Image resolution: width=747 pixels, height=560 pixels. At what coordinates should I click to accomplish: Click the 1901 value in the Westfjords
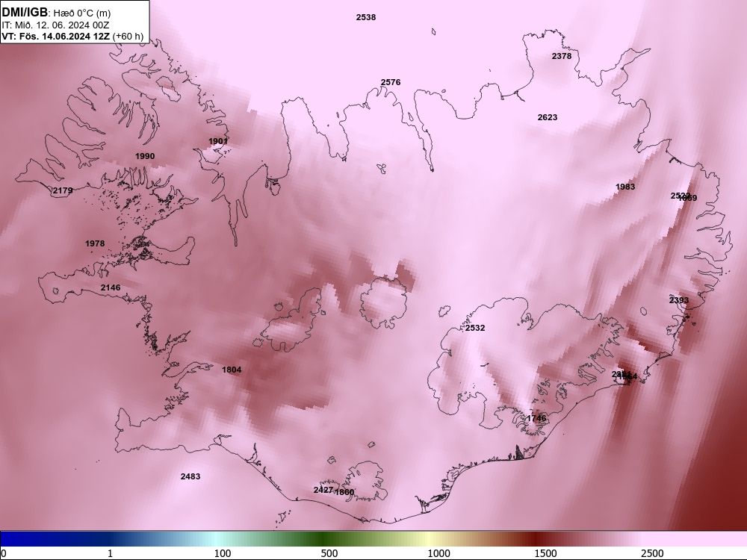coord(218,141)
